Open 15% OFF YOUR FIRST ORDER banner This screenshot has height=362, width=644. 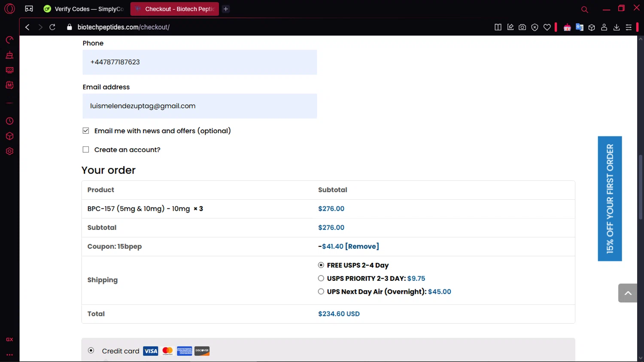click(610, 198)
